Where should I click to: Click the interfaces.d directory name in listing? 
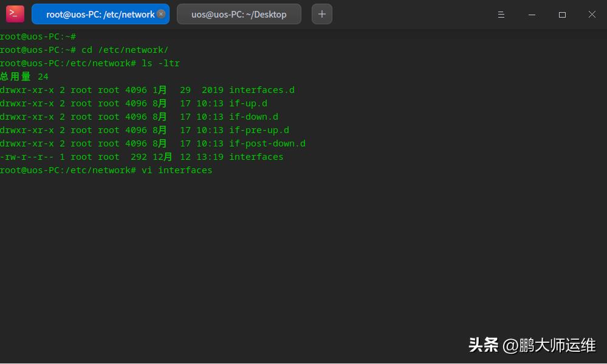[261, 90]
